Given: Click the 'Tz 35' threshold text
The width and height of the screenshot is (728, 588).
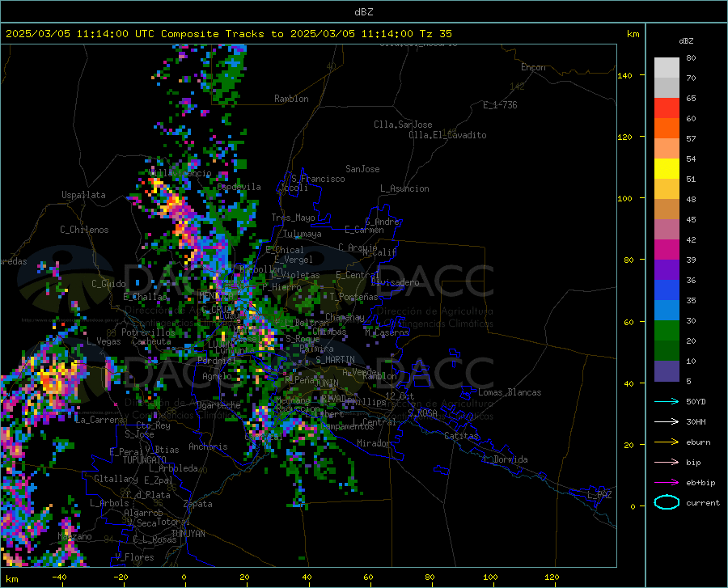Looking at the screenshot, I should 435,34.
